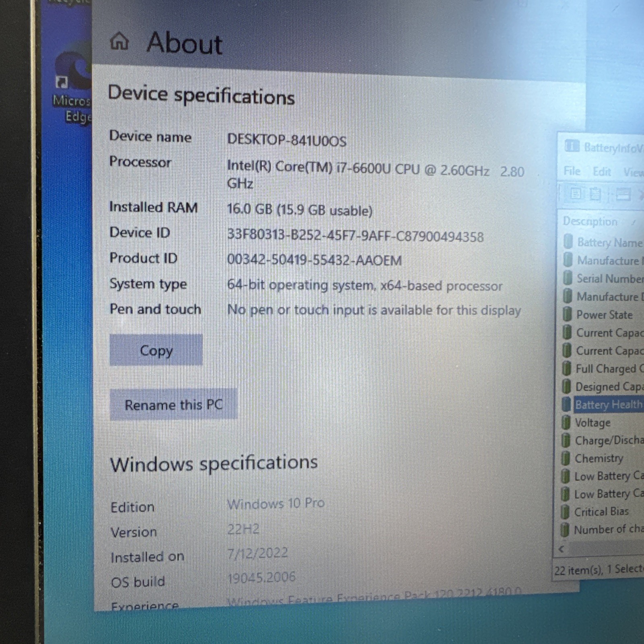Click the System type value 64-bit operating system
Image resolution: width=644 pixels, height=644 pixels.
(365, 285)
